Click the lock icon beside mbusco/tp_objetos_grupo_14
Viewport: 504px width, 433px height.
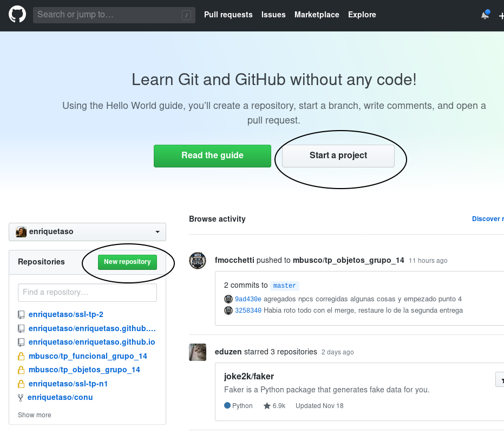[x=21, y=370]
